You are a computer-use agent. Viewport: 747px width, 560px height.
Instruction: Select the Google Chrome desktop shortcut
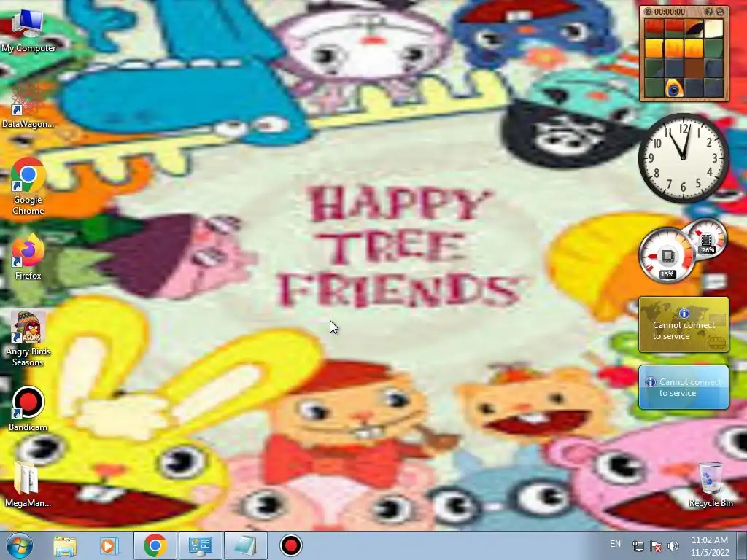[28, 187]
